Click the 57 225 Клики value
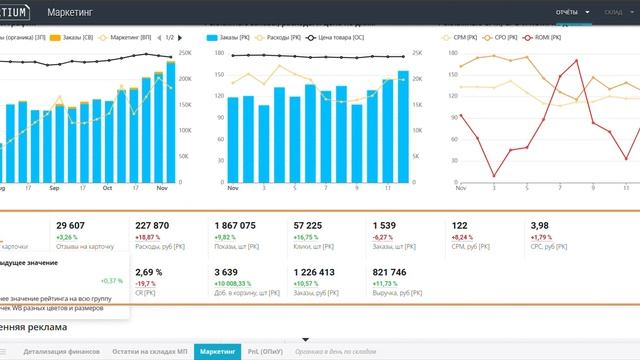Screen dimensions: 640x360 (308, 225)
